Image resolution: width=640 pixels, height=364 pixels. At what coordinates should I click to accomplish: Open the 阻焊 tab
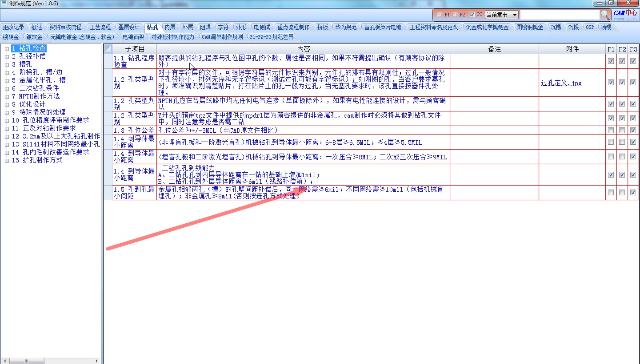[205, 27]
